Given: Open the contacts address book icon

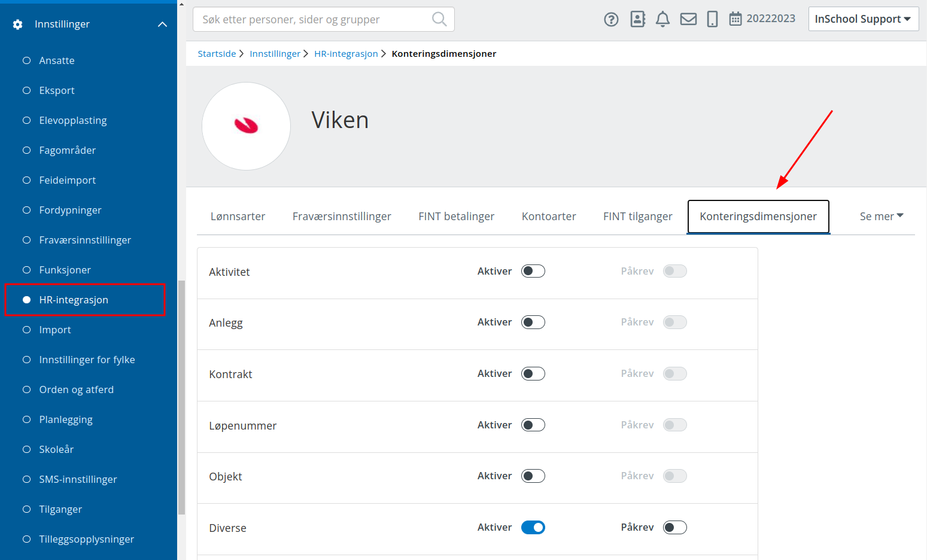Looking at the screenshot, I should [638, 20].
